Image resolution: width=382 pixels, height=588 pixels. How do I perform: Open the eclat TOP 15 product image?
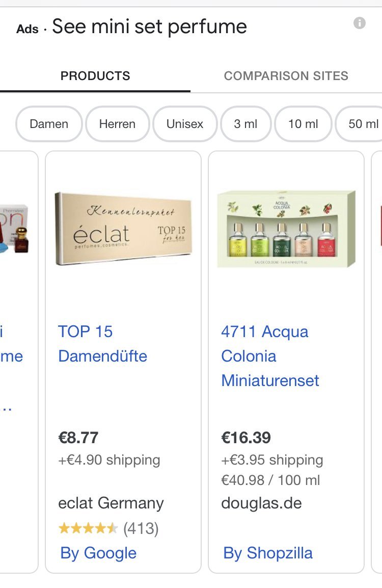123,228
